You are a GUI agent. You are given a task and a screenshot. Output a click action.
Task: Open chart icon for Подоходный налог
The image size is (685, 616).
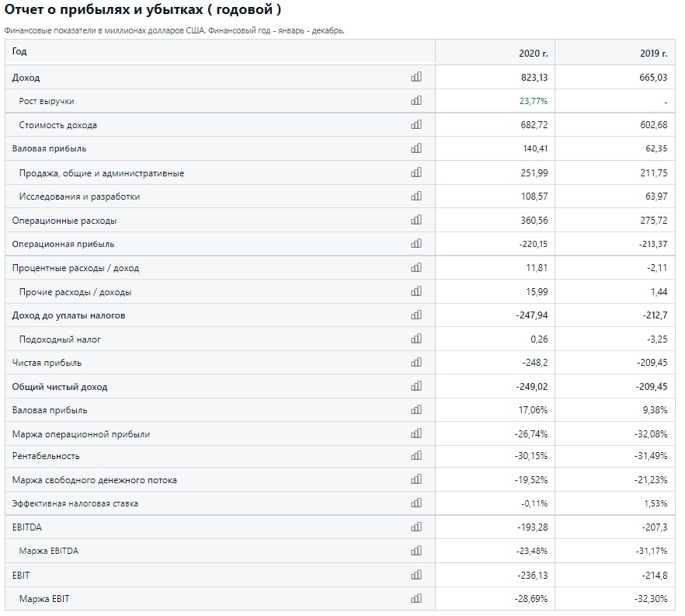416,339
